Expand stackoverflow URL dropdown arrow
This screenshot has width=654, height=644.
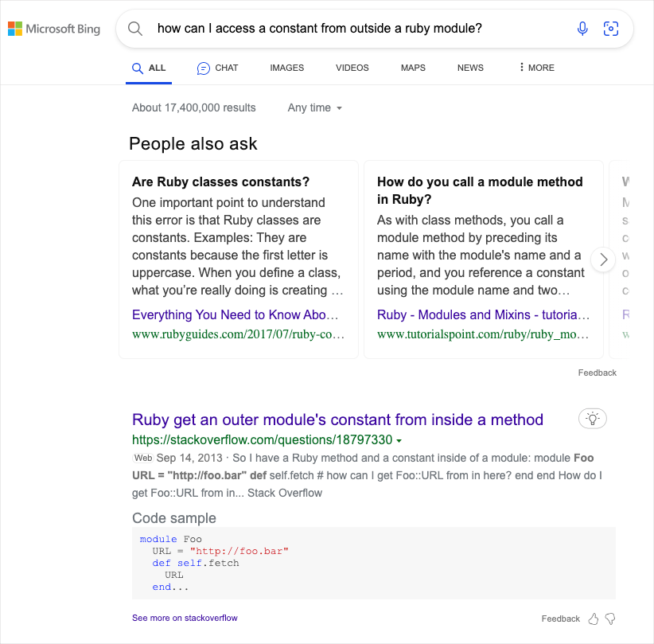pyautogui.click(x=399, y=441)
